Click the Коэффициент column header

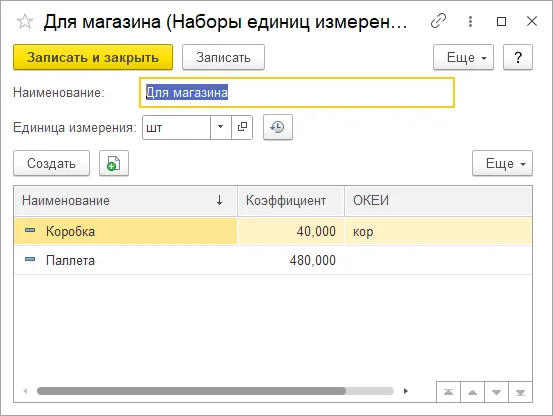tap(291, 201)
